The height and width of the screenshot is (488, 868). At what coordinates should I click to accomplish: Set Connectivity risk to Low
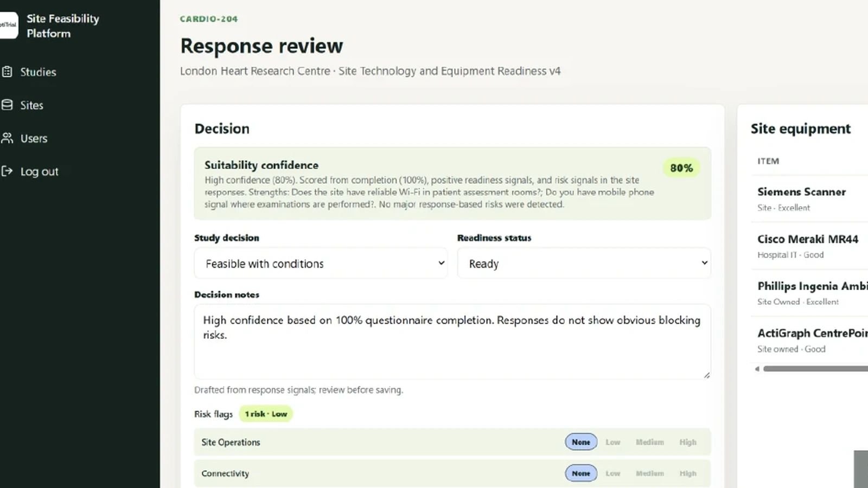click(612, 473)
